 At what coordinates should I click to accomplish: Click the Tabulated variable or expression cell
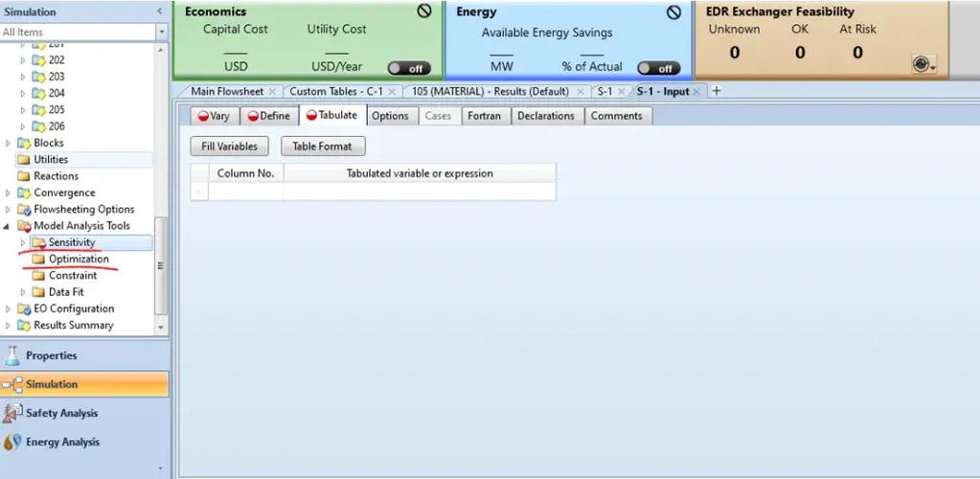pos(420,192)
